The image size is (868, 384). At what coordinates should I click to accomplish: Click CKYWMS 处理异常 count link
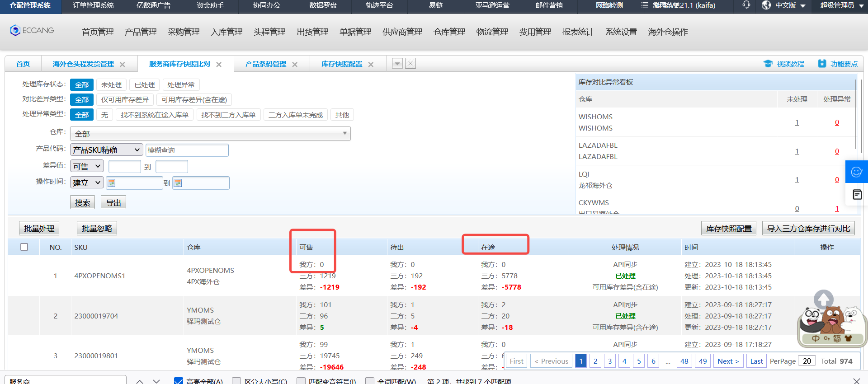click(x=837, y=209)
